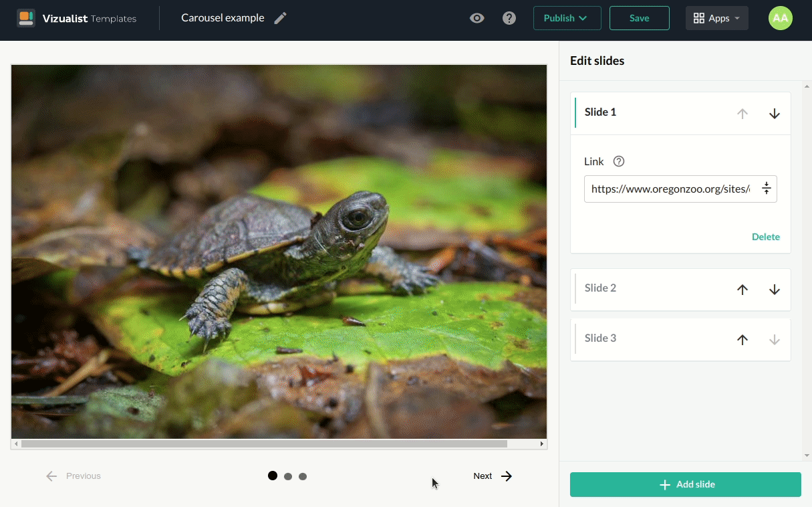Screen dimensions: 812x507
Task: Click the Save button
Action: [x=639, y=18]
